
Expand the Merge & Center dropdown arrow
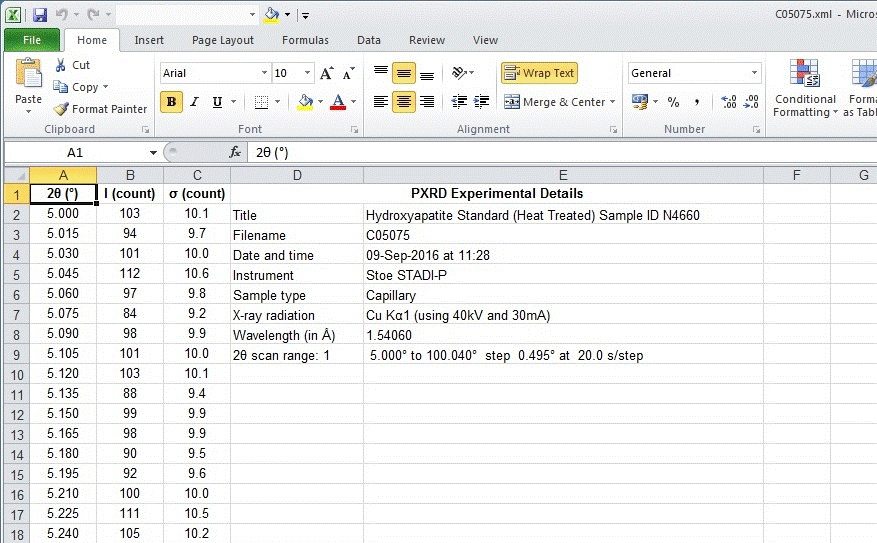coord(612,102)
